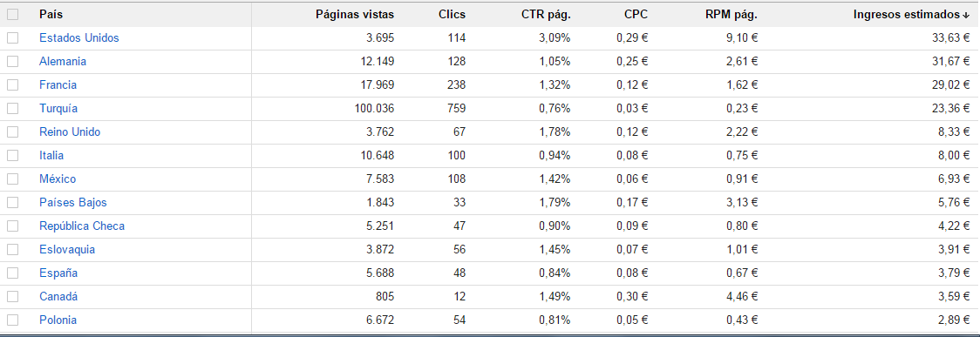Open the España country link
980x337 pixels.
tap(58, 273)
